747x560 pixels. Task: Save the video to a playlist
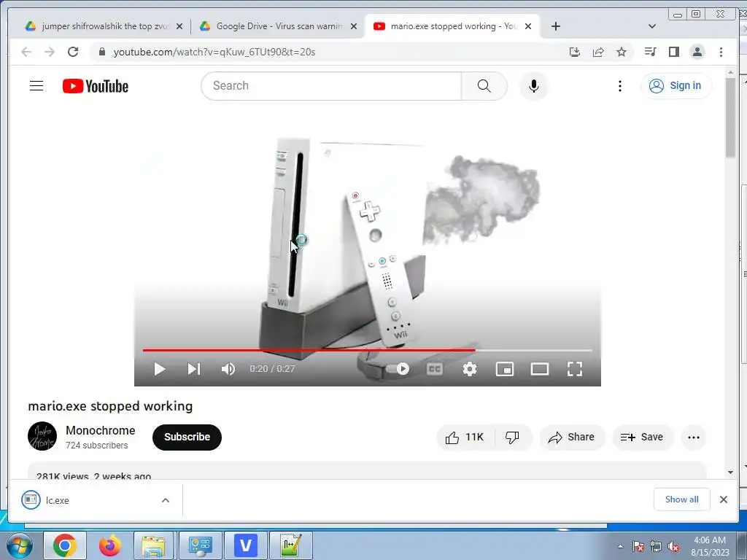click(x=642, y=437)
